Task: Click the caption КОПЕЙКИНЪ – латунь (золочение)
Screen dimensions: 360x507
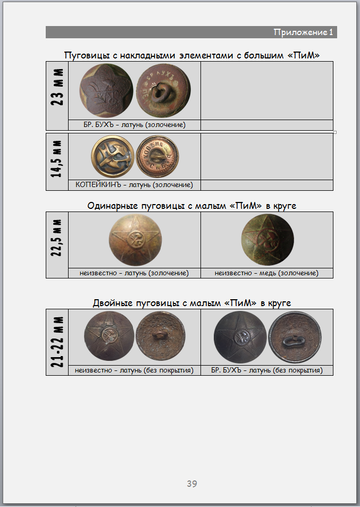Action: tap(134, 185)
